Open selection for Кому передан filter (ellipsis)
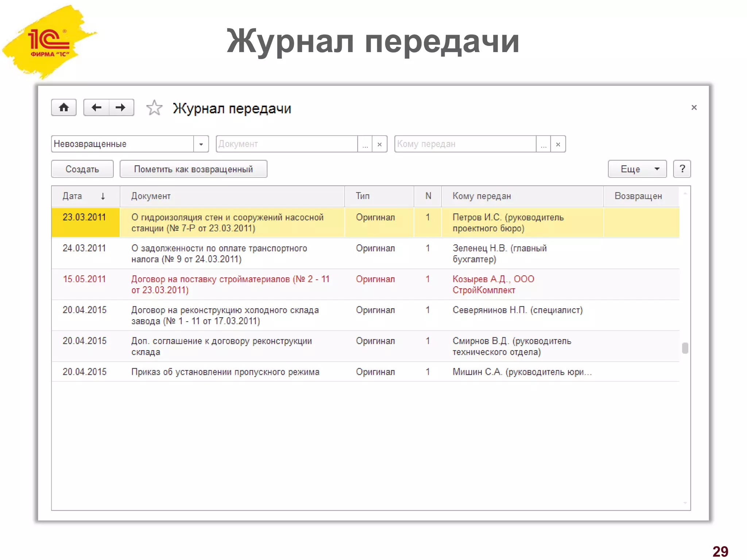The height and width of the screenshot is (560, 747). pos(543,144)
